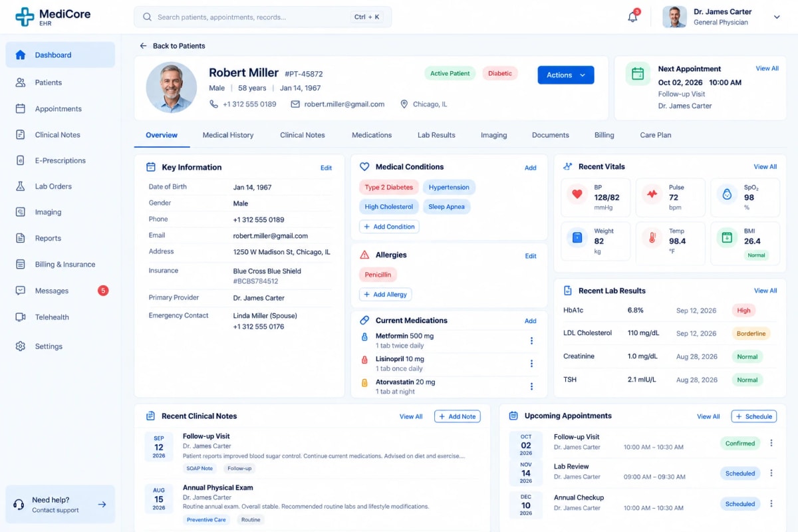Open the Lab Results tab
Viewport: 798px width, 532px height.
pyautogui.click(x=436, y=135)
